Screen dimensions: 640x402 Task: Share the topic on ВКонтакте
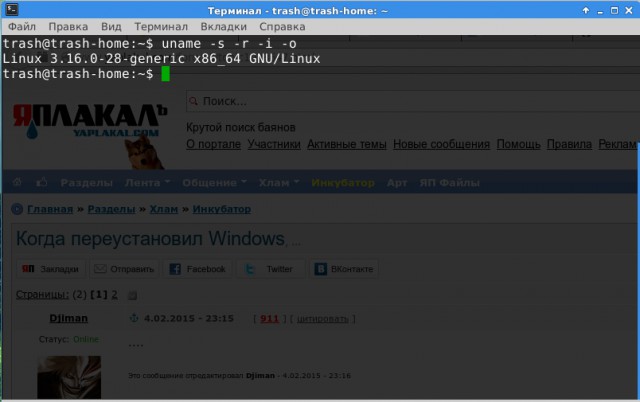[x=344, y=269]
